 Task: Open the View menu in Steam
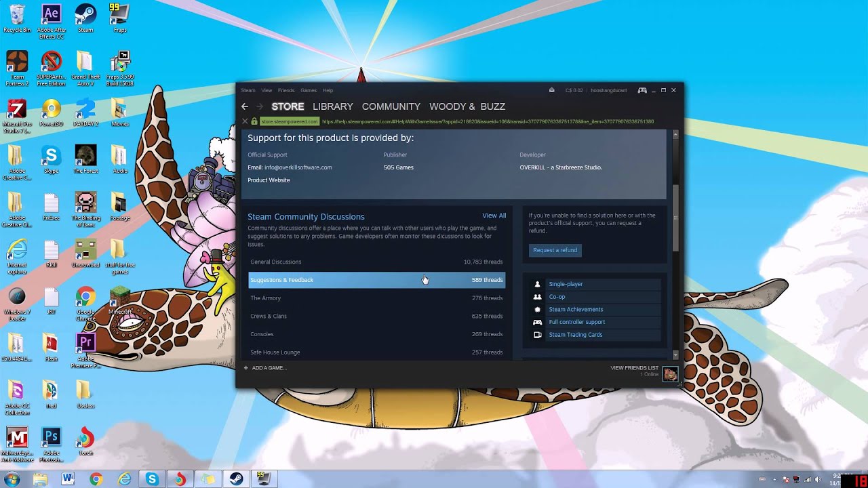(267, 90)
